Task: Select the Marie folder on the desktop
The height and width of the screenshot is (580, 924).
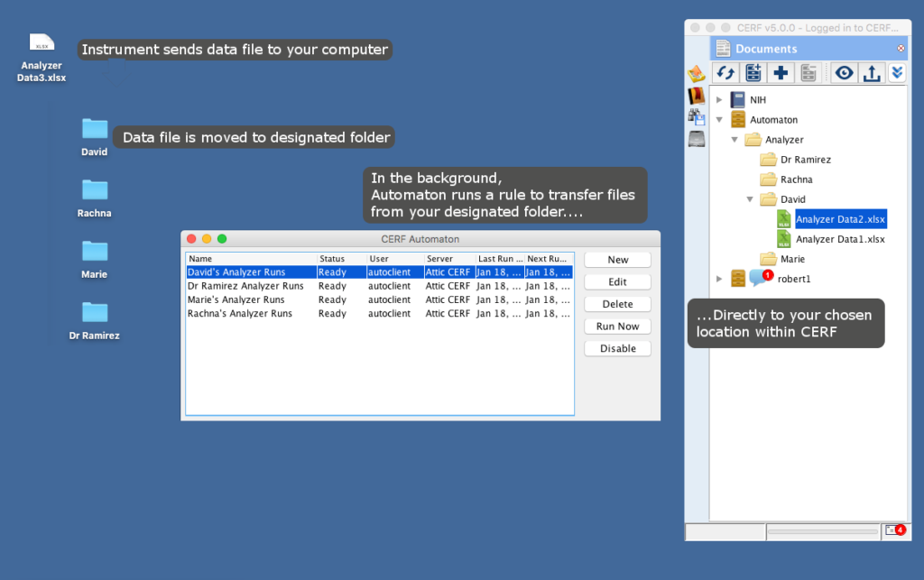Action: [x=94, y=260]
